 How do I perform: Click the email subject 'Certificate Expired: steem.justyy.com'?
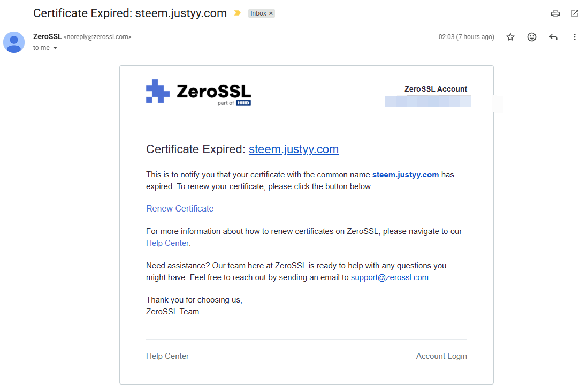[x=130, y=13]
